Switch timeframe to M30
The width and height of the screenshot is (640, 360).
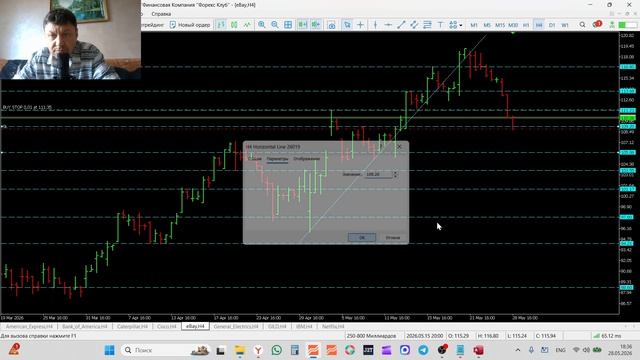click(513, 25)
